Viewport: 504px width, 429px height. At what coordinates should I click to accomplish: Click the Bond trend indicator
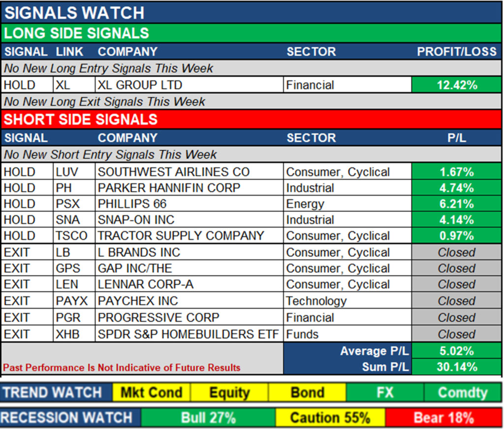click(307, 393)
